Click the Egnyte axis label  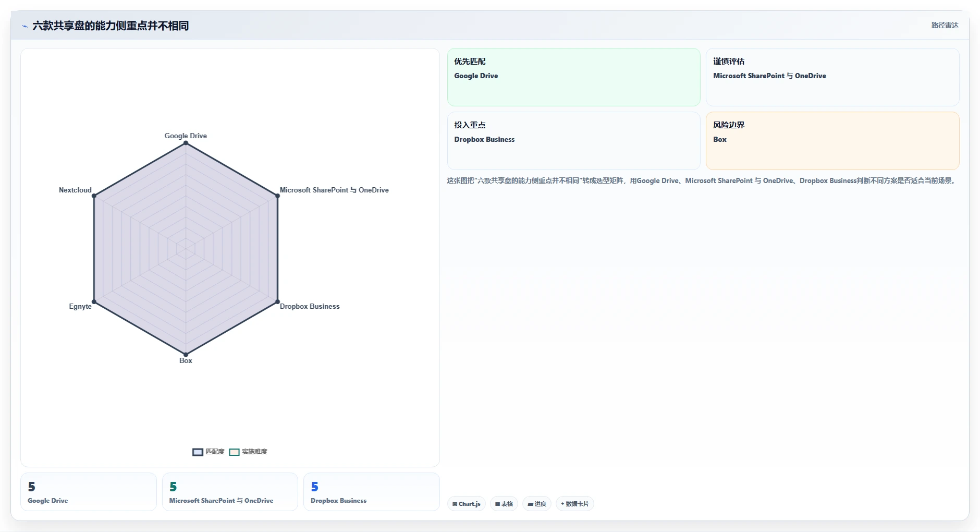[80, 306]
